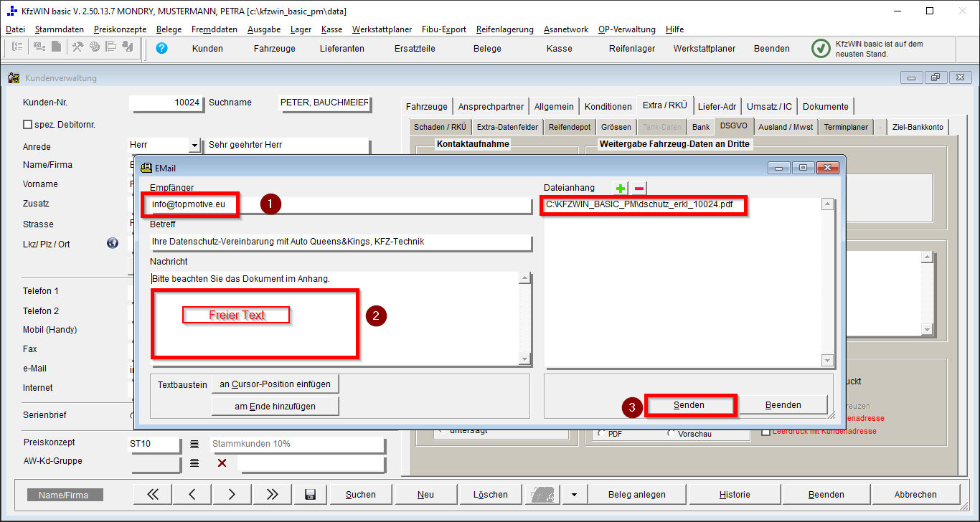Click the blue help question mark icon

[x=161, y=48]
